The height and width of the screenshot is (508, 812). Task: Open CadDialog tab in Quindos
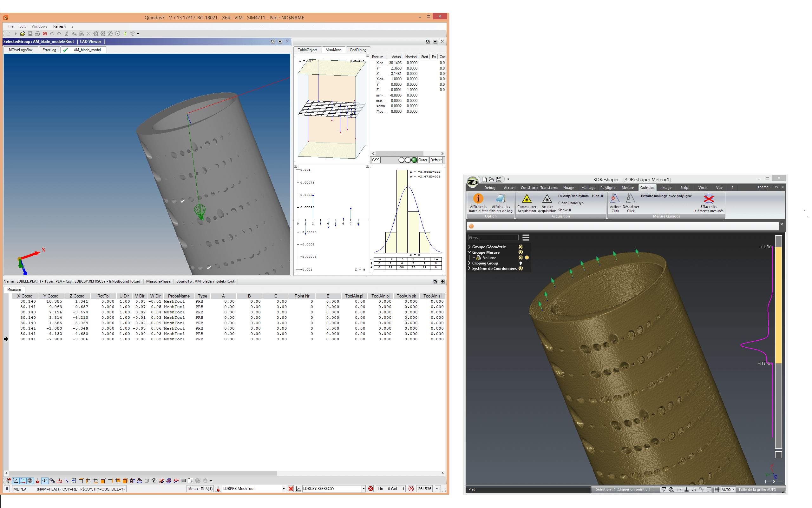358,50
